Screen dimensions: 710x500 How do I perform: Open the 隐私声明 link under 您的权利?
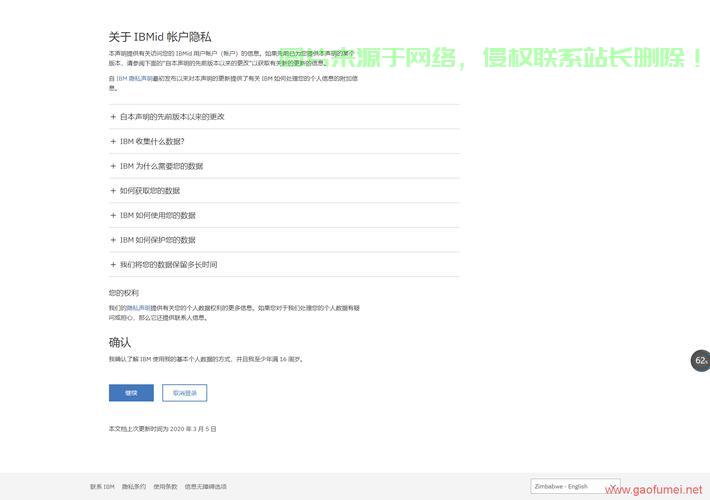(138, 308)
